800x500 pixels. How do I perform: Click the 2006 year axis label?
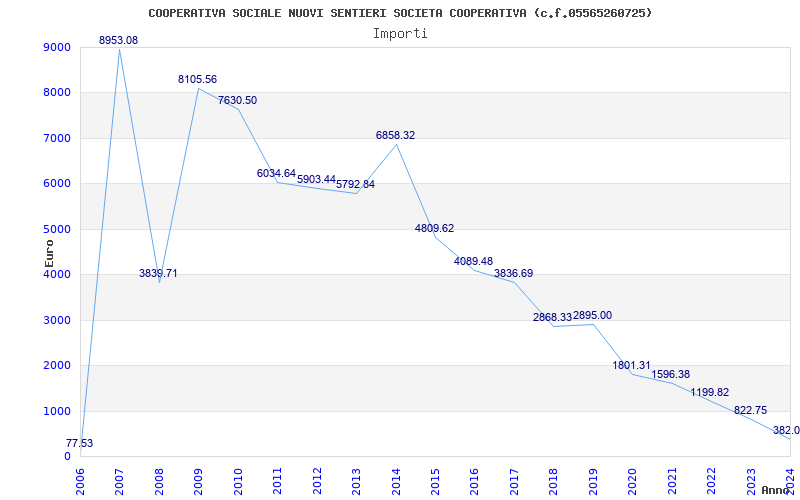(80, 481)
